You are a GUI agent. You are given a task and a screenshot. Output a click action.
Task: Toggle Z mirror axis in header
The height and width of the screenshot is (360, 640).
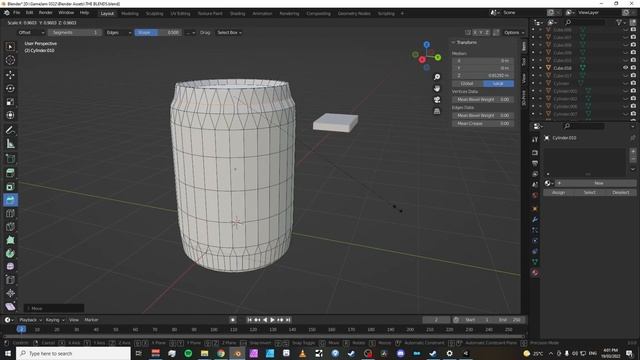tap(487, 32)
